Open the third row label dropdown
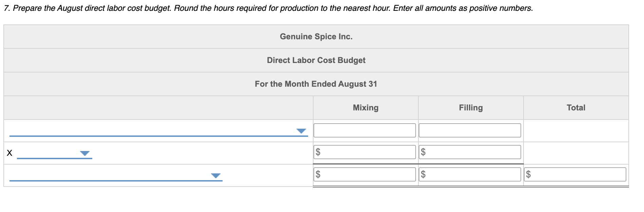Viewport: 644px width, 212px height. coord(116,175)
